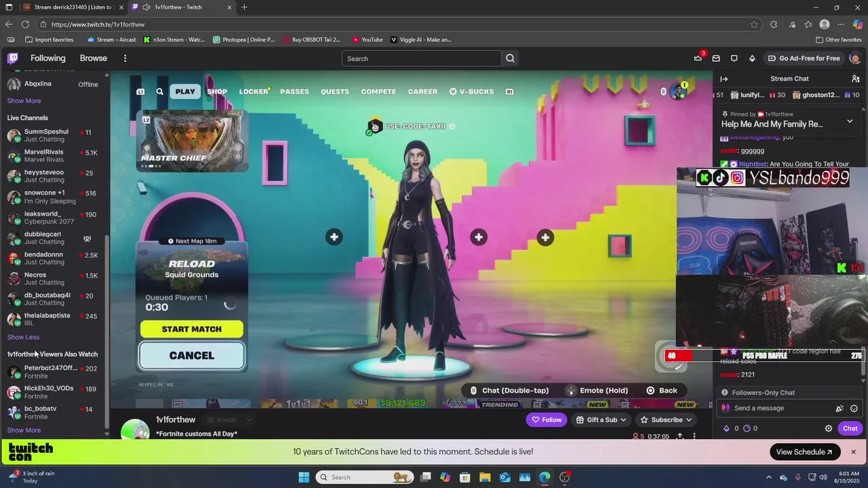Open the Edge browser taskbar icon
The image size is (868, 488).
pyautogui.click(x=545, y=477)
